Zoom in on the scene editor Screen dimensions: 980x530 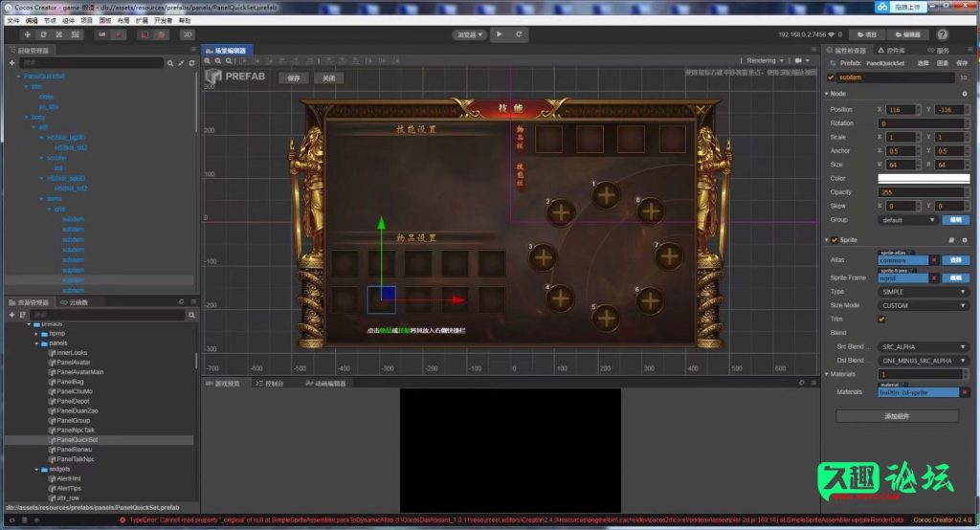tap(208, 61)
